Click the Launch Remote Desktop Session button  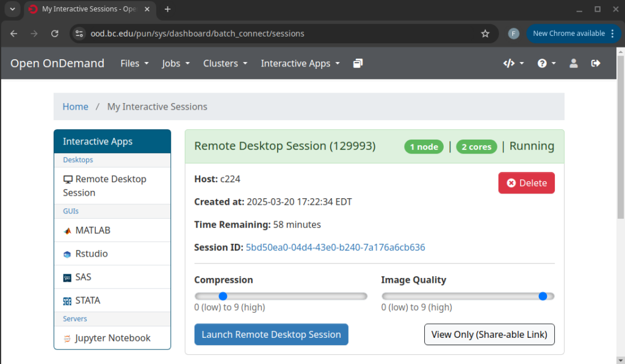tap(271, 334)
